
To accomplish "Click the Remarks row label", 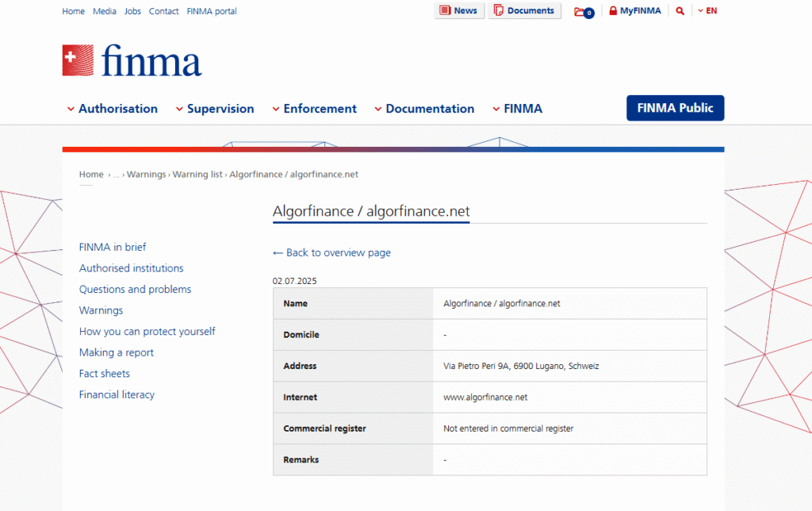I will (301, 459).
